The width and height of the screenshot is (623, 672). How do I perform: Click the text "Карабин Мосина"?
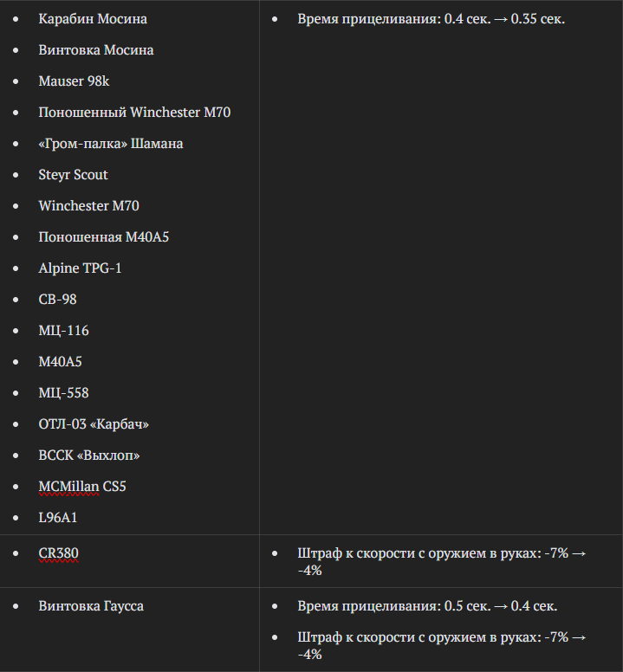pos(93,19)
